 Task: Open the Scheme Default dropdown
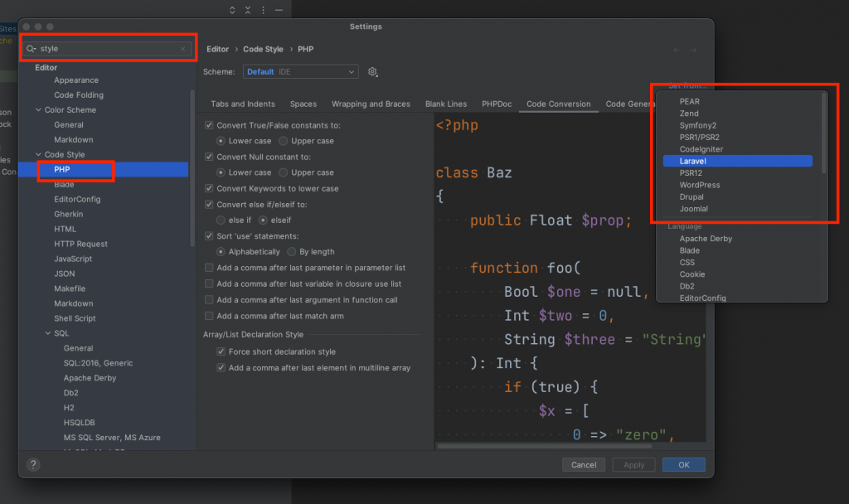300,71
